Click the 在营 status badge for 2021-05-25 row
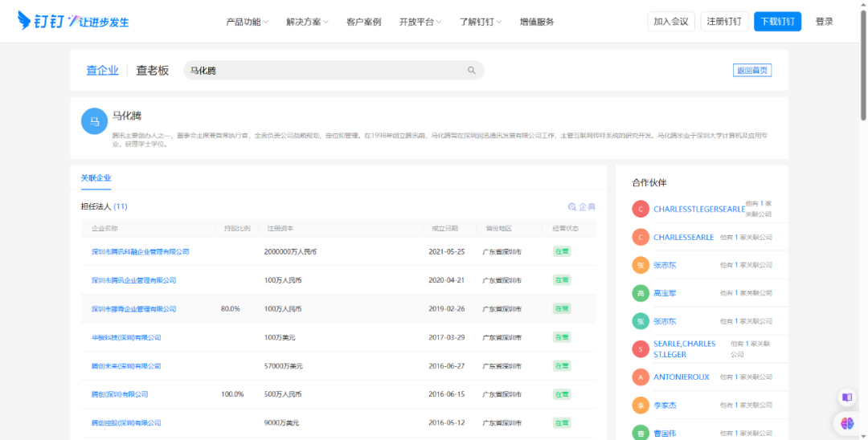Viewport: 868px width, 440px height. coord(561,251)
